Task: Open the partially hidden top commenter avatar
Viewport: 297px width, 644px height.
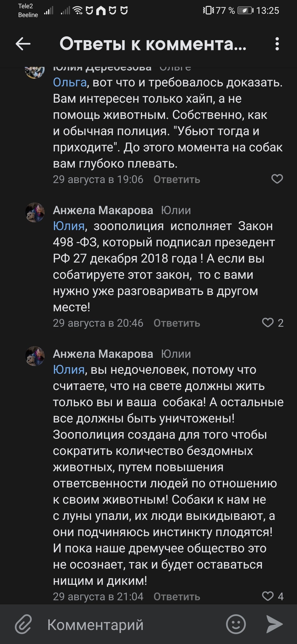Action: coord(35,72)
